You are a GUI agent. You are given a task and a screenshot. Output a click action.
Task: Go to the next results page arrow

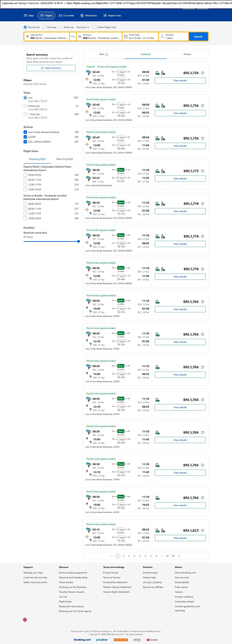(x=179, y=556)
